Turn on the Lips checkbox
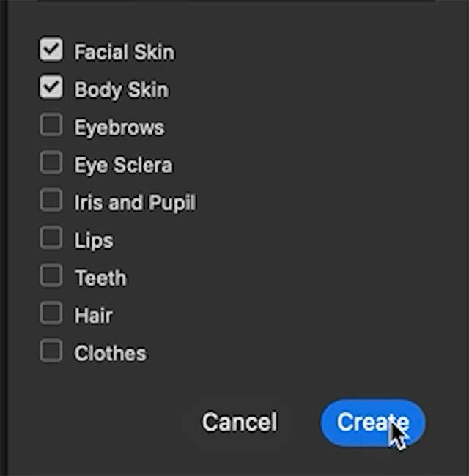The height and width of the screenshot is (476, 469). click(51, 238)
